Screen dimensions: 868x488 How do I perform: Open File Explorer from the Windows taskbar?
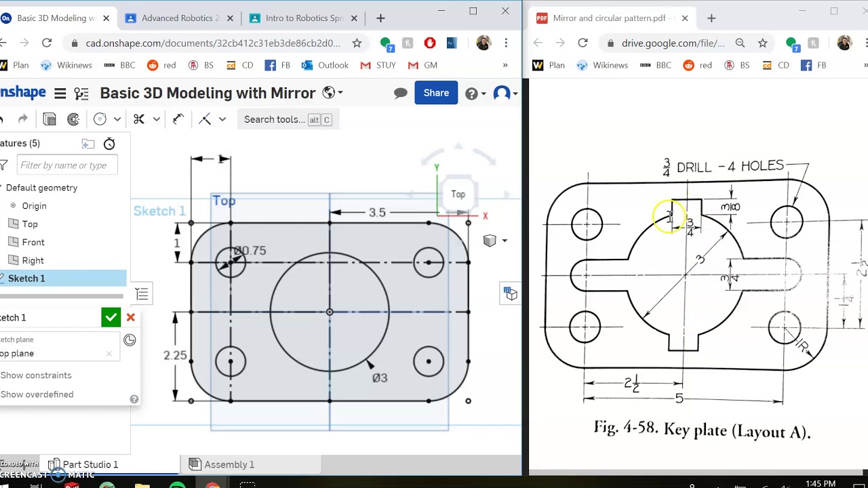click(142, 485)
